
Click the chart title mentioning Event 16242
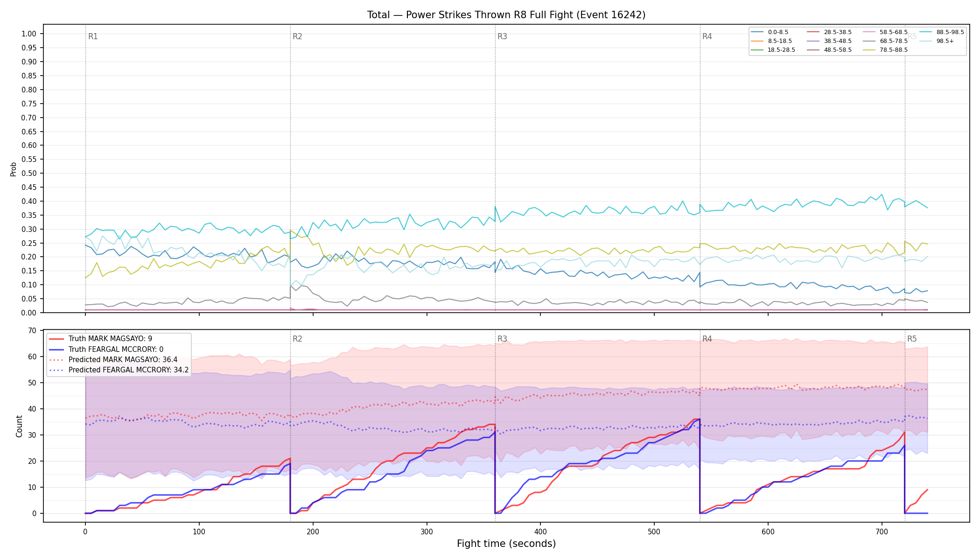tap(506, 15)
